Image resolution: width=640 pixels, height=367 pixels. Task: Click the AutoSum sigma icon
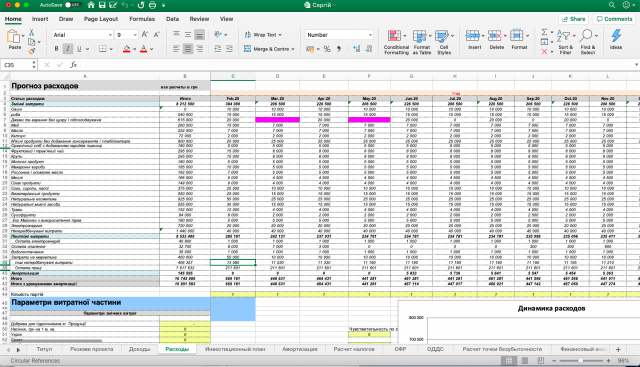point(544,32)
